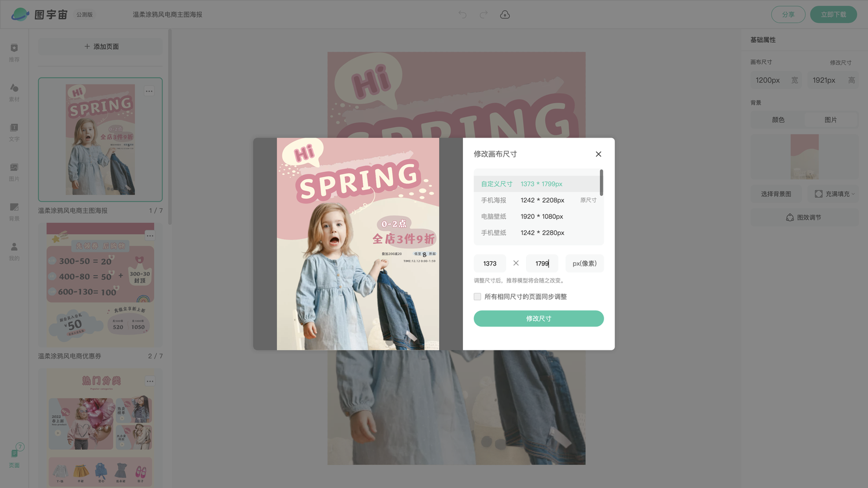Open the more menu on page 2 thumbnail
Screen dimensions: 868x488
[150, 235]
